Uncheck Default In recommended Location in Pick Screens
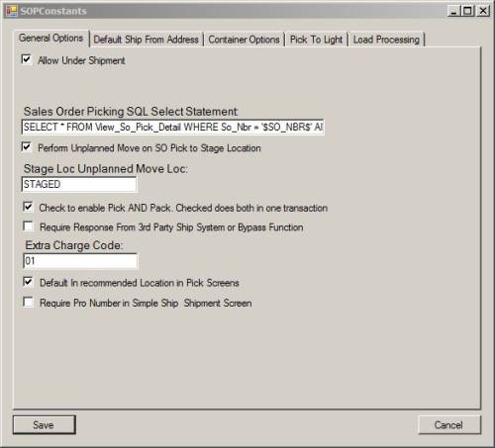Viewport: 495px width, 448px height. coord(28,282)
